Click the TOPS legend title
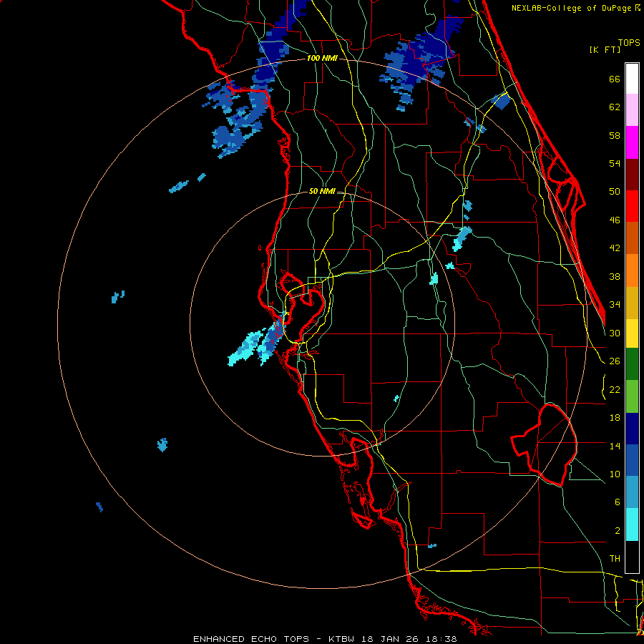The image size is (644, 644). tap(629, 43)
